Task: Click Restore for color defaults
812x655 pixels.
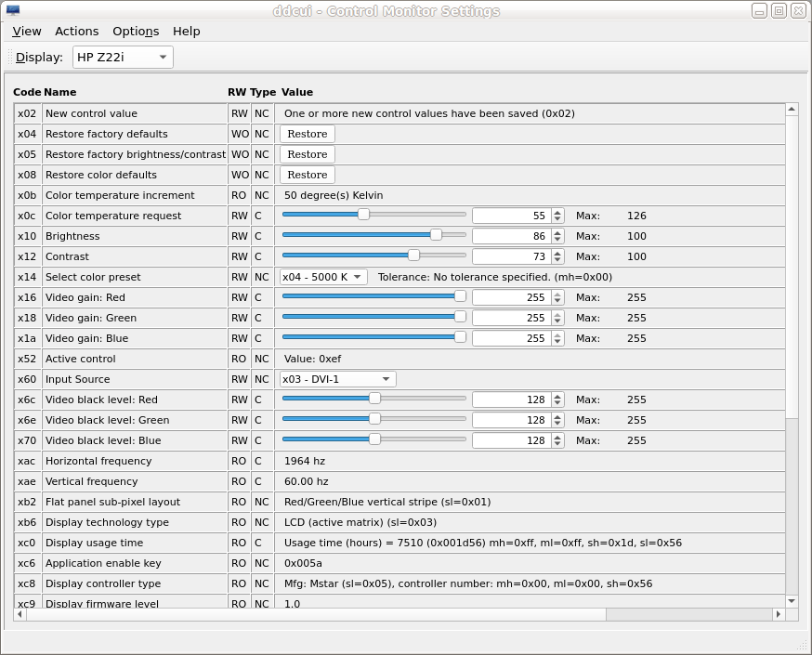Action: click(x=307, y=174)
